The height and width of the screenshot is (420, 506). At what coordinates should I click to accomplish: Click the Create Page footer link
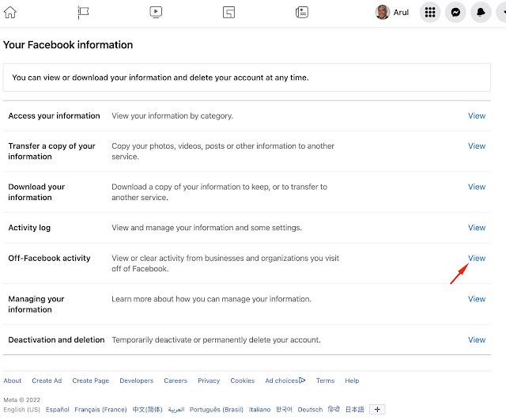point(91,380)
